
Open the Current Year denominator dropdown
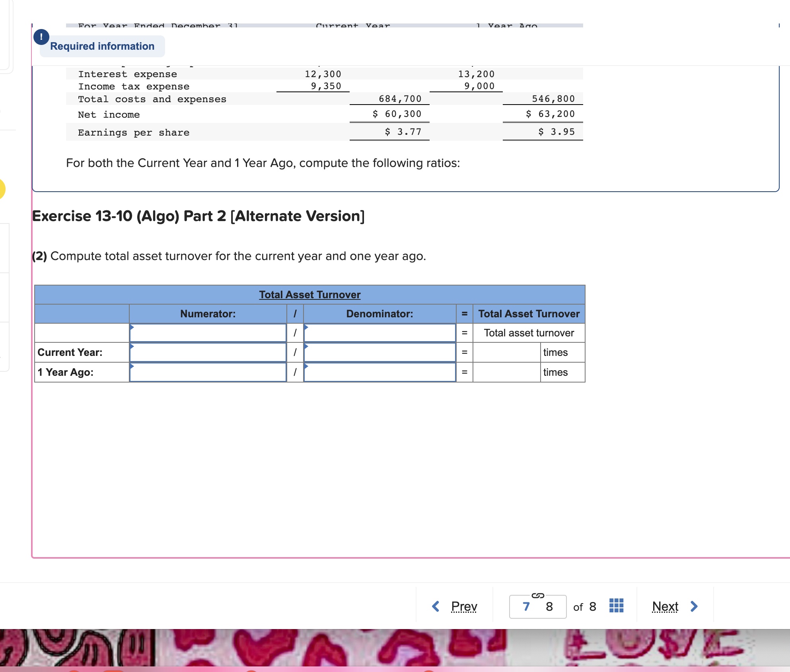pos(379,352)
